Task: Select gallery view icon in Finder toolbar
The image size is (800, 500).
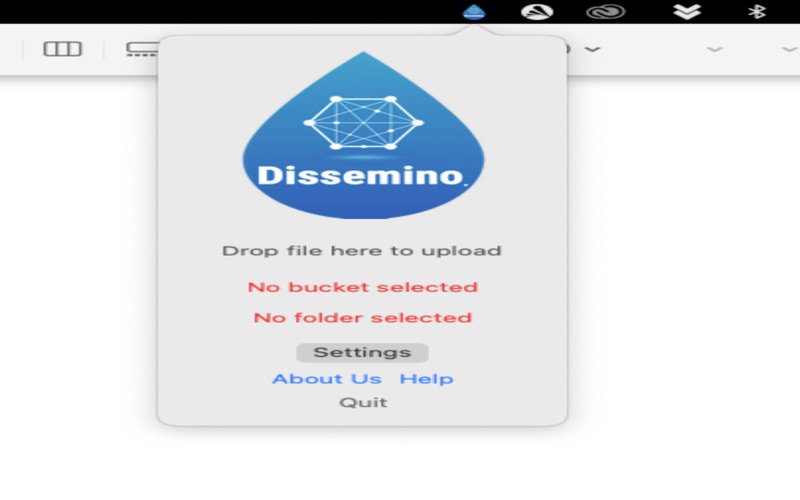Action: pyautogui.click(x=142, y=49)
